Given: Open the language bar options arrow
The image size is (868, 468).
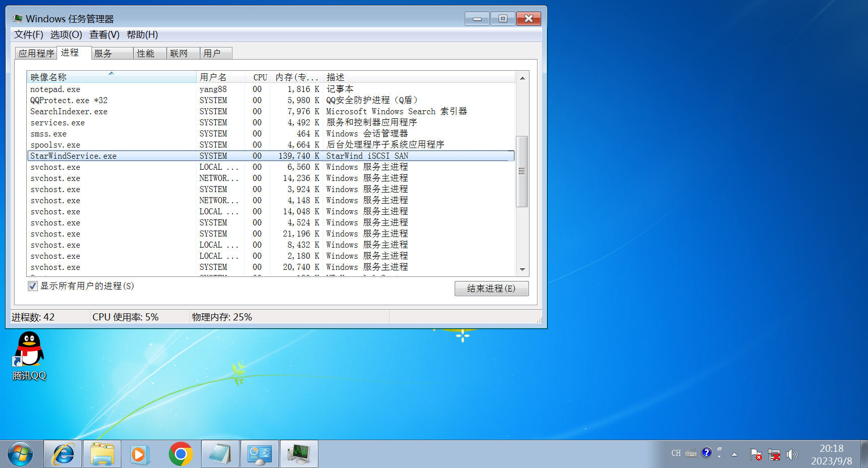Looking at the screenshot, I should (719, 456).
